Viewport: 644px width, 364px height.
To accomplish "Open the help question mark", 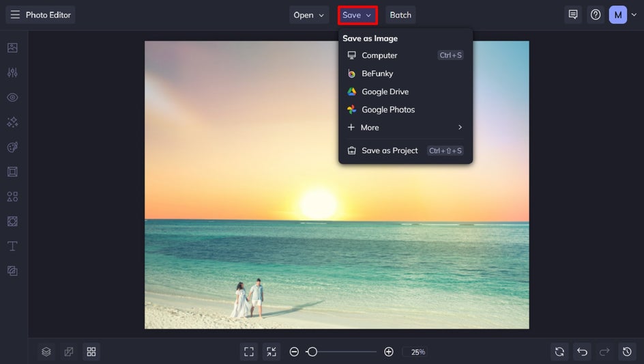I will coord(596,15).
